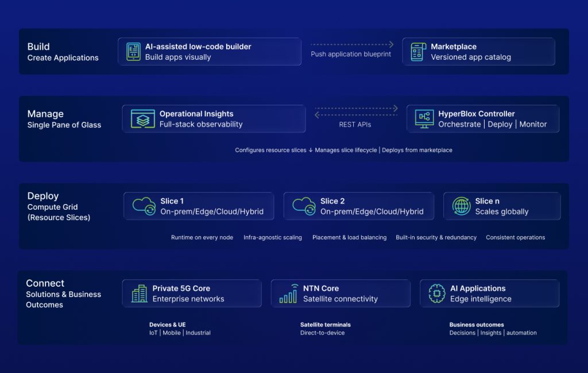Click the 'Satellite terminals' label
Viewport: 588px width, 373px height.
pos(326,325)
